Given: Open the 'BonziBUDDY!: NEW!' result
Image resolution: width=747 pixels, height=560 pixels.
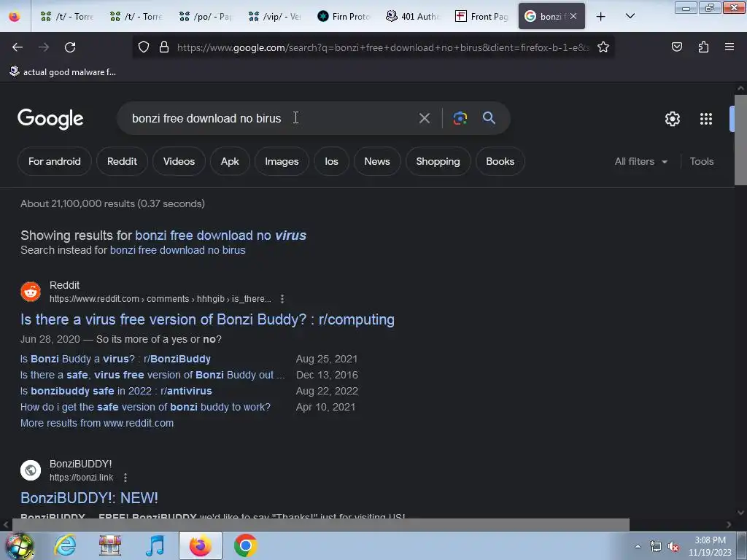Looking at the screenshot, I should [x=89, y=498].
